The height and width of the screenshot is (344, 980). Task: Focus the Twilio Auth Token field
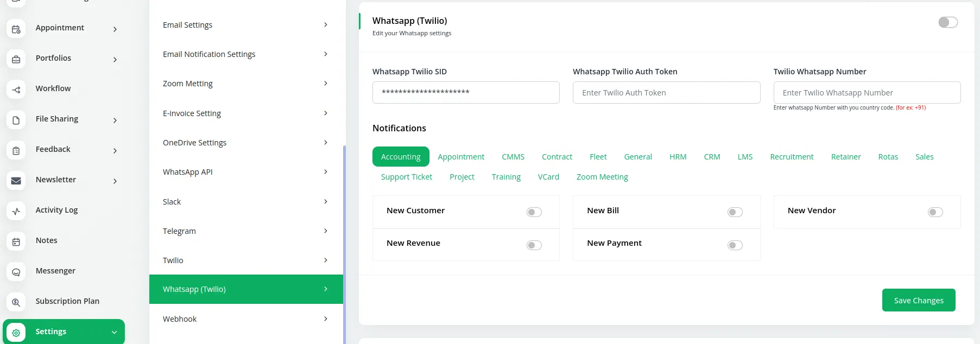666,93
